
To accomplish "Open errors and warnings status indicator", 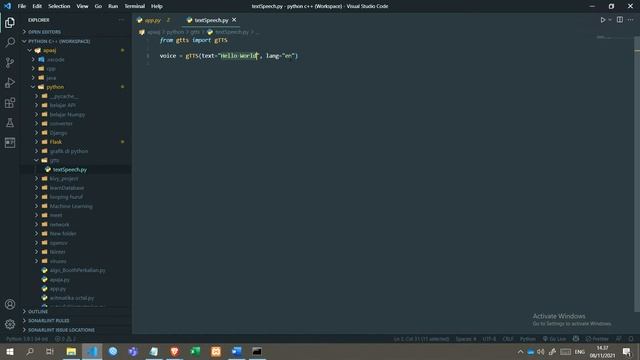I will tap(65, 339).
